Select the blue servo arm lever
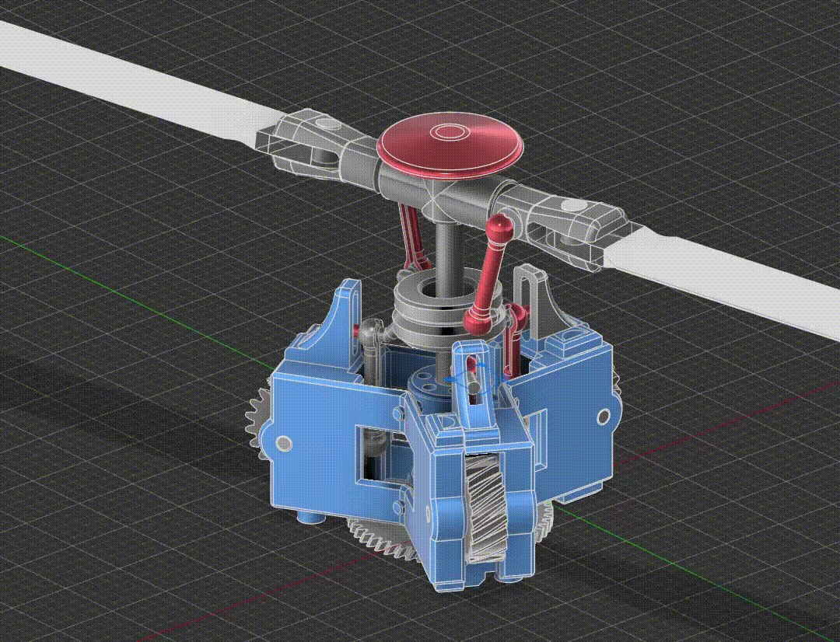Viewport: 840px width, 642px height. pos(467,389)
